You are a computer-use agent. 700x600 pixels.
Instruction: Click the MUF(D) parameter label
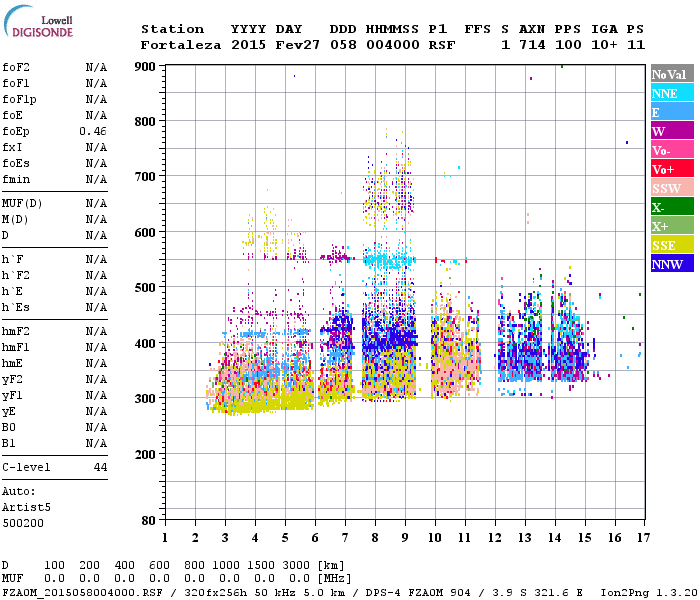[x=22, y=204]
